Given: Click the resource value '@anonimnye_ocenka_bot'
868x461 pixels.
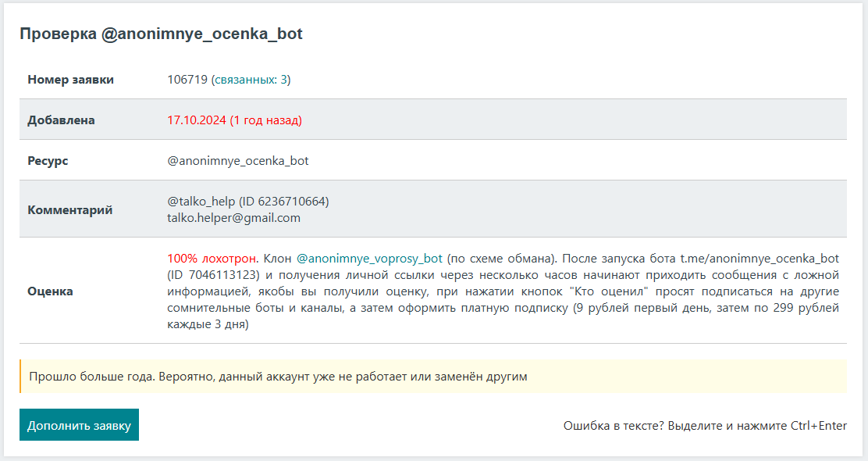Looking at the screenshot, I should (x=238, y=161).
